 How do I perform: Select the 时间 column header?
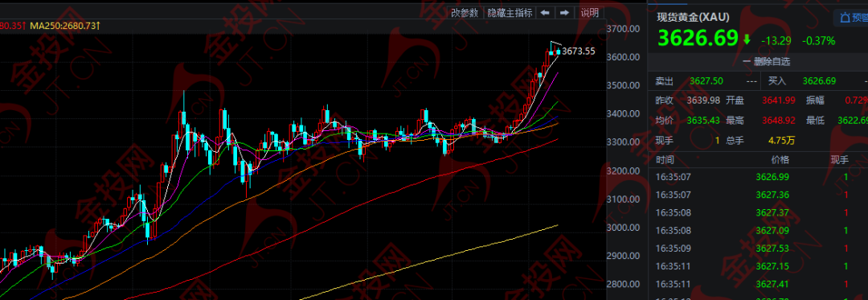click(x=665, y=160)
